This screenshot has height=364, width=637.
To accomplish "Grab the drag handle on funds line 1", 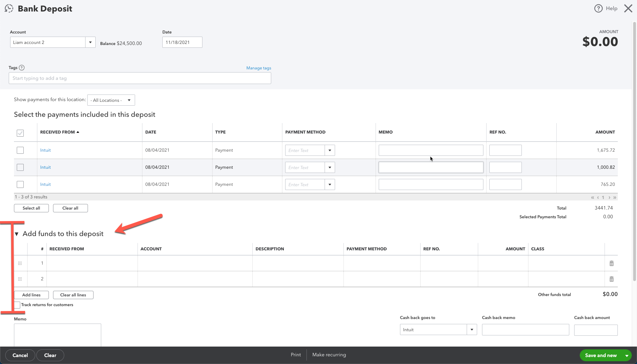I will (x=20, y=263).
